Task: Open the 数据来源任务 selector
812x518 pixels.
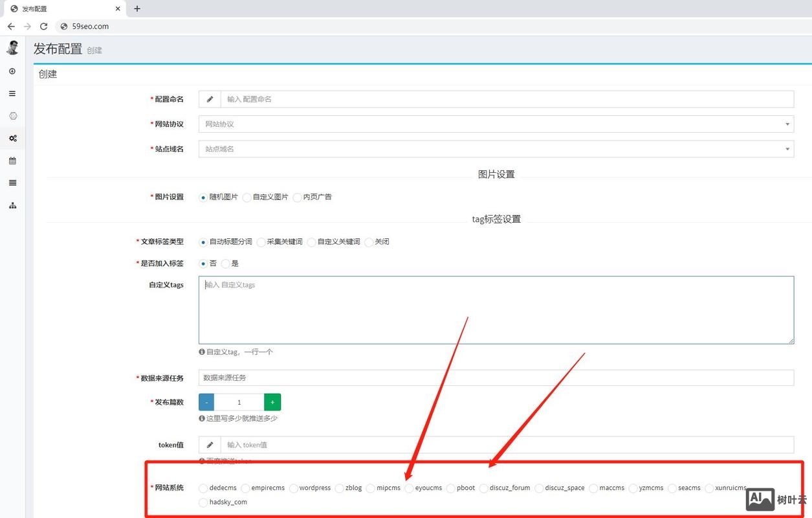Action: (496, 377)
